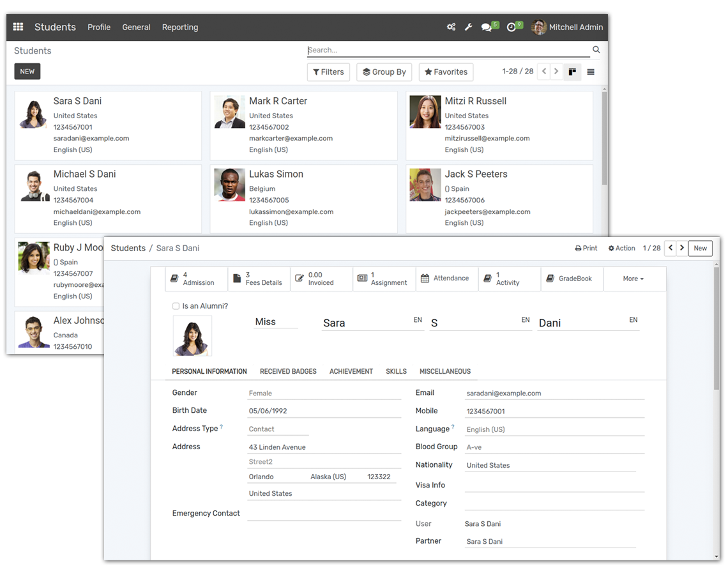Check the Is an Alumni checkbox

click(176, 306)
